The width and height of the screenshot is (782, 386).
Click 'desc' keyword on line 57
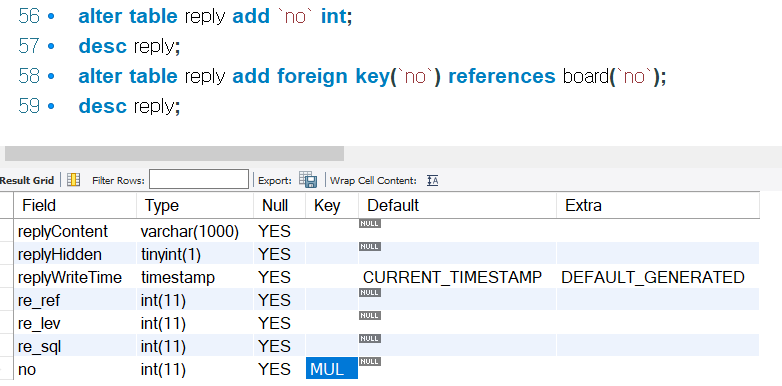103,46
